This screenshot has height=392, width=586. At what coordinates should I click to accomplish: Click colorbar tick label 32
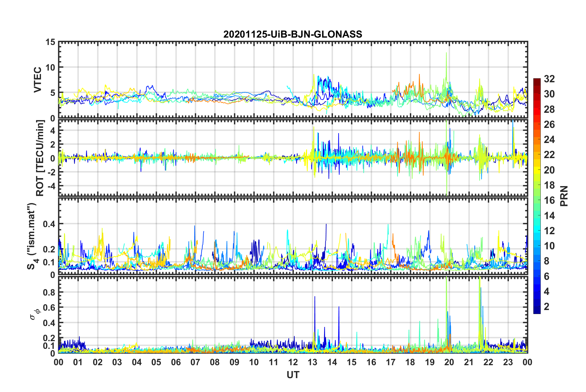(549, 79)
